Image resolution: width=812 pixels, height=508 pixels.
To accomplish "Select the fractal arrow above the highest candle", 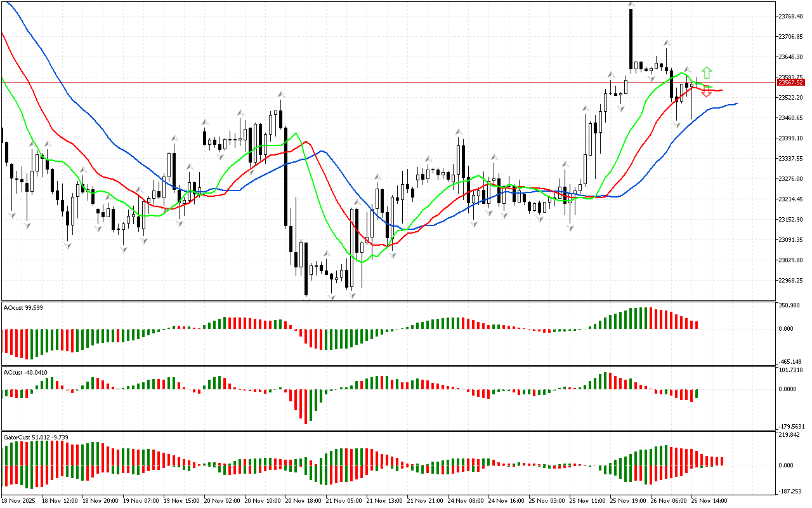I will 631,4.
